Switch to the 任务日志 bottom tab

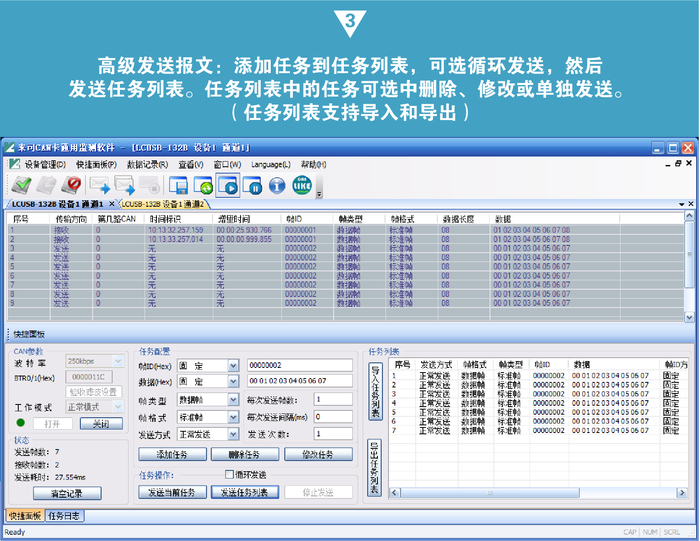pos(64,516)
